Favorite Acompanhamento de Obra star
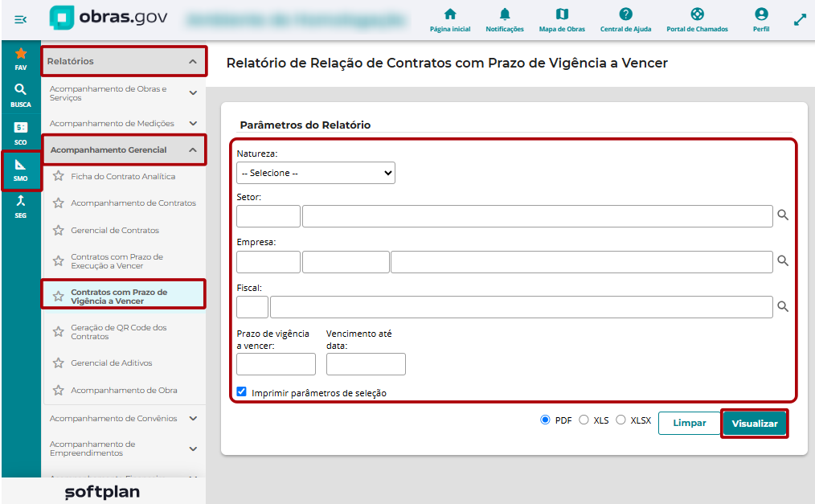This screenshot has height=504, width=815. pyautogui.click(x=58, y=390)
